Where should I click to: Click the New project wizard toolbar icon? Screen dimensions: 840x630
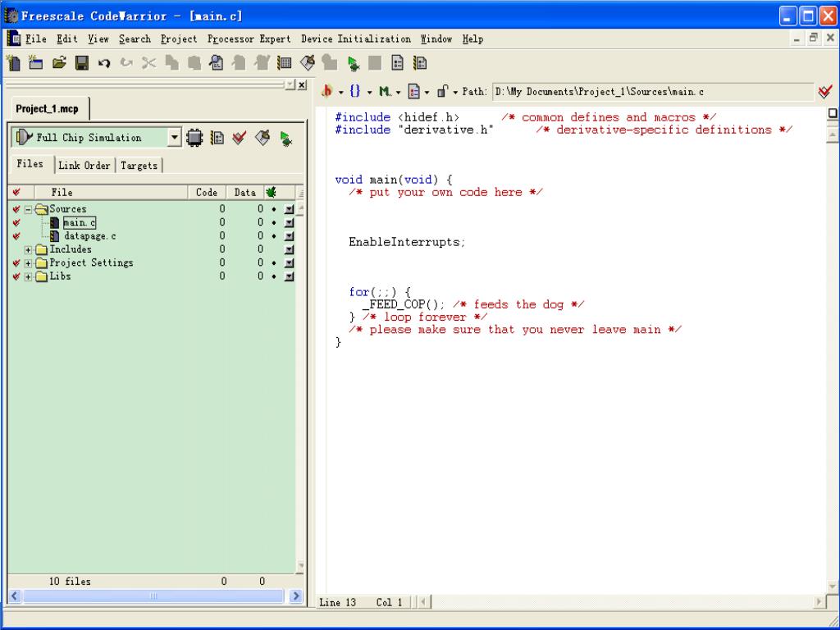coord(36,63)
